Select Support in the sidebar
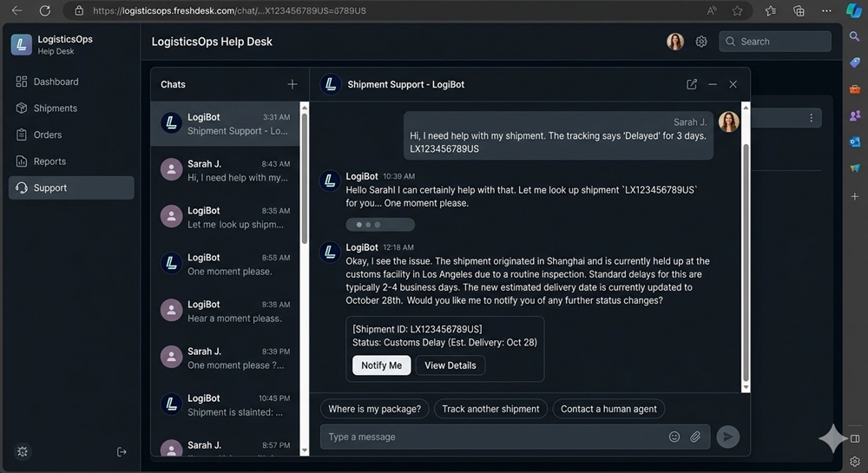 pyautogui.click(x=71, y=188)
